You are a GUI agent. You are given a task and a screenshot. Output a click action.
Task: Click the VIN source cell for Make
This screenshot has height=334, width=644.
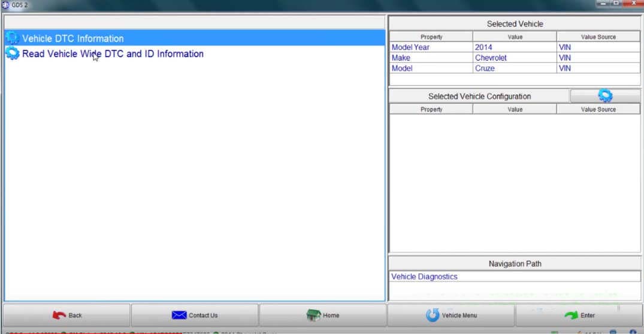[x=598, y=58]
